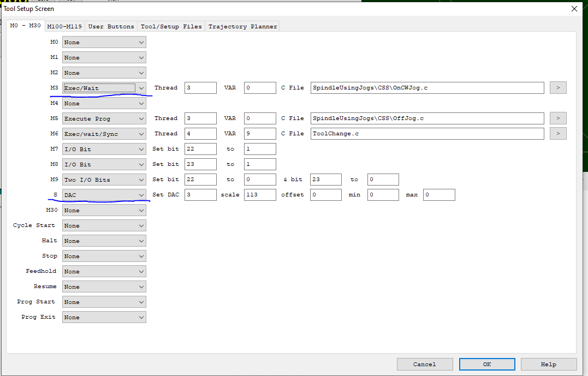588x376 pixels.
Task: Click the browse button for M3 C File
Action: tap(557, 88)
